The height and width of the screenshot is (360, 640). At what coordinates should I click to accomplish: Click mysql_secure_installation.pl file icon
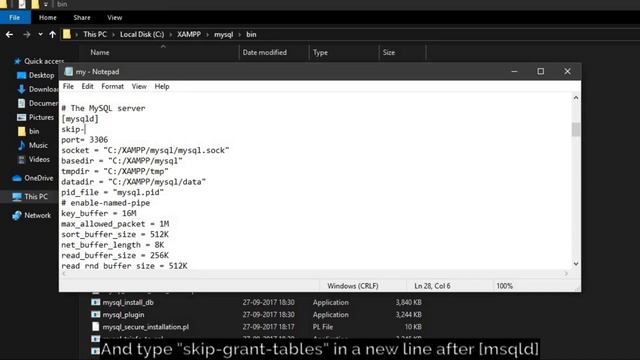point(96,327)
